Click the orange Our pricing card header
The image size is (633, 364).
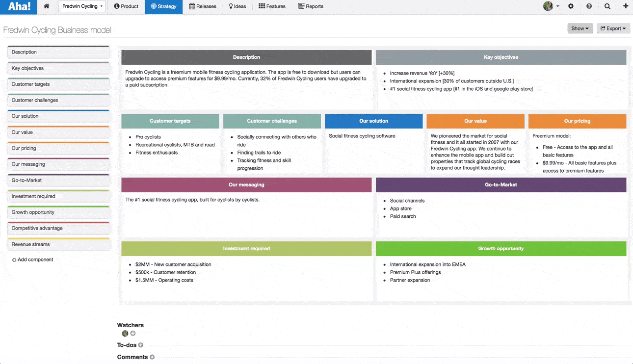coord(577,121)
